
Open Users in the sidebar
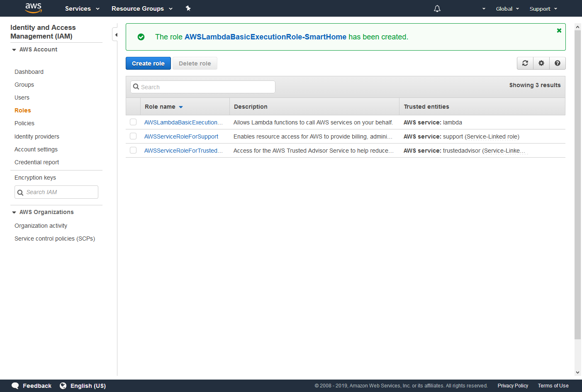[22, 97]
